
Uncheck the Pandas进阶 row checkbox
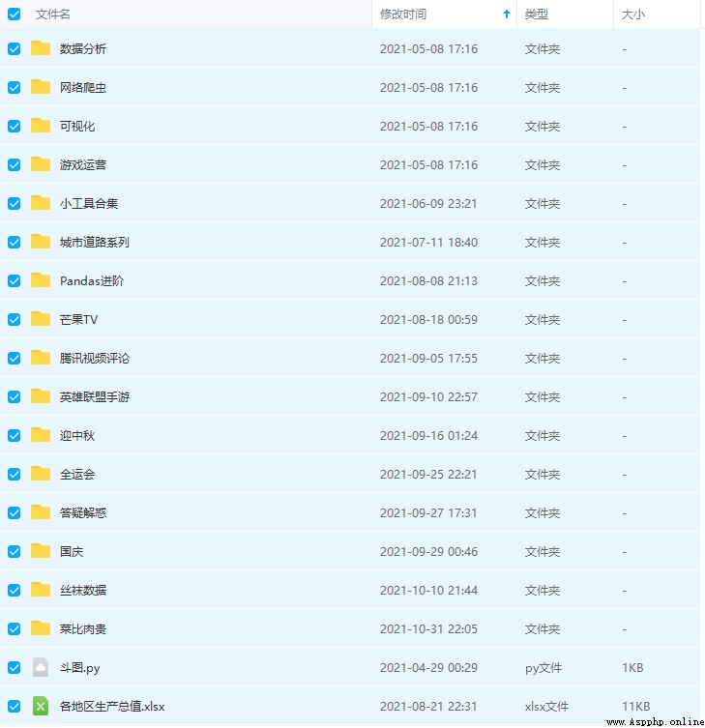[14, 280]
